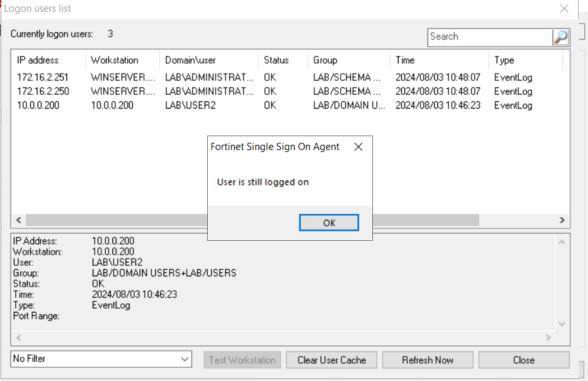Click the search magnifier icon
The height and width of the screenshot is (381, 588).
click(x=560, y=37)
